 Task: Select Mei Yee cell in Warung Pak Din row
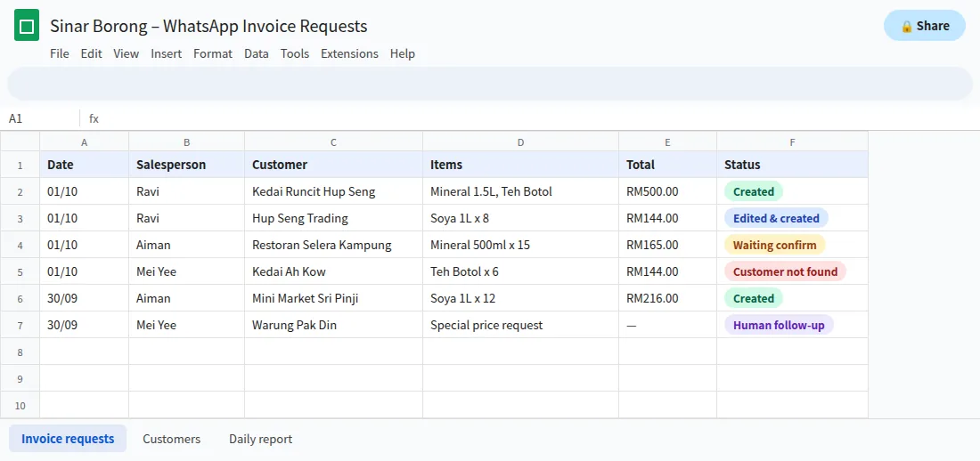click(x=187, y=325)
